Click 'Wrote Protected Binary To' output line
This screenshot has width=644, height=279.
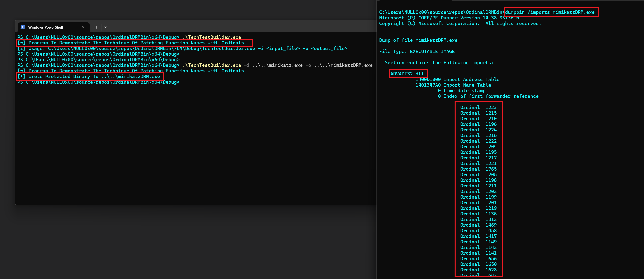[89, 76]
